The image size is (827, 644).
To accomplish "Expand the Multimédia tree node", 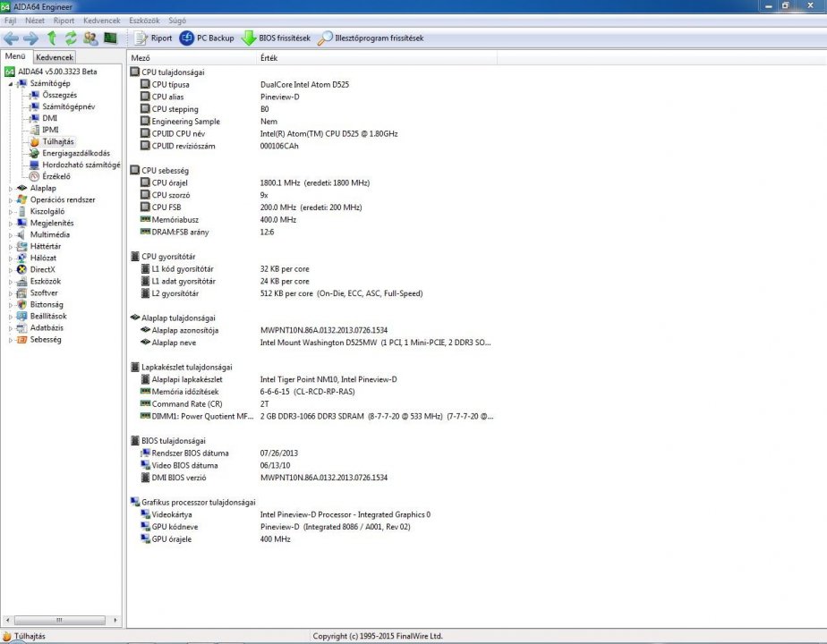I will point(11,234).
